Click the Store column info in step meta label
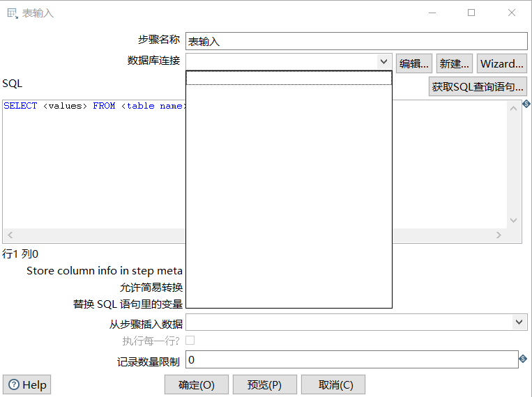The width and height of the screenshot is (532, 397). click(105, 271)
